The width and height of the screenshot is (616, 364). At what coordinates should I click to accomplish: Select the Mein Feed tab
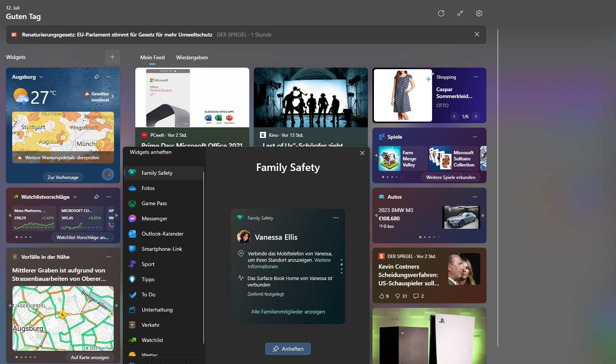click(x=152, y=57)
